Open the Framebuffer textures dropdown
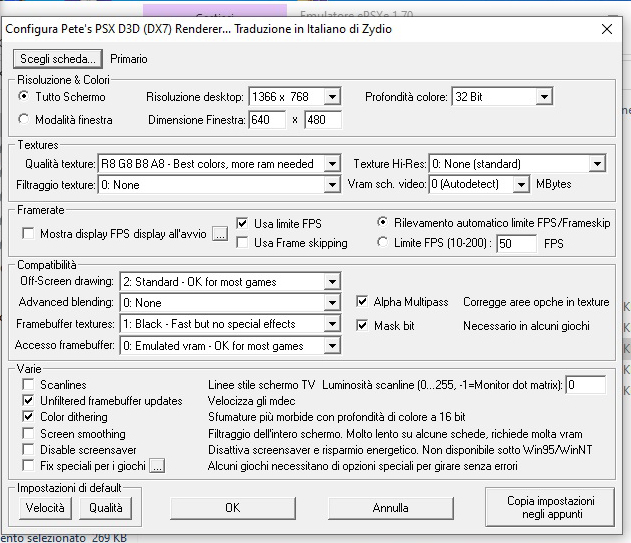Viewport: 631px width, 543px height. point(230,324)
